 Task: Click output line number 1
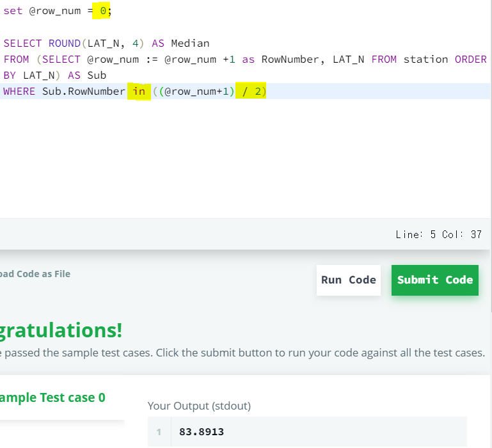(x=159, y=432)
